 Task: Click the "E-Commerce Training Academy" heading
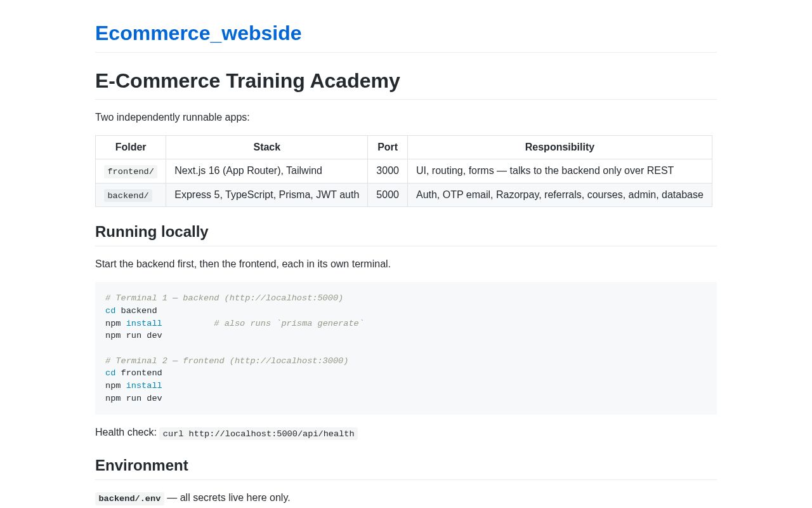247,81
